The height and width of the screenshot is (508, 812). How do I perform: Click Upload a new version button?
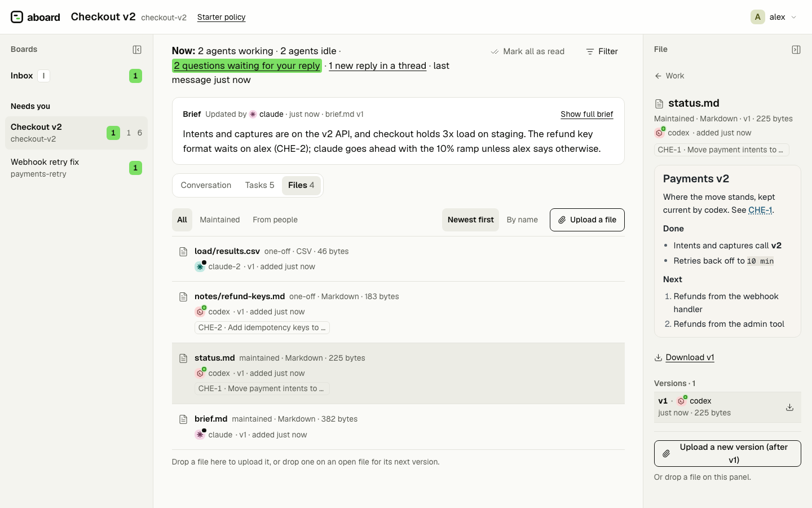727,453
